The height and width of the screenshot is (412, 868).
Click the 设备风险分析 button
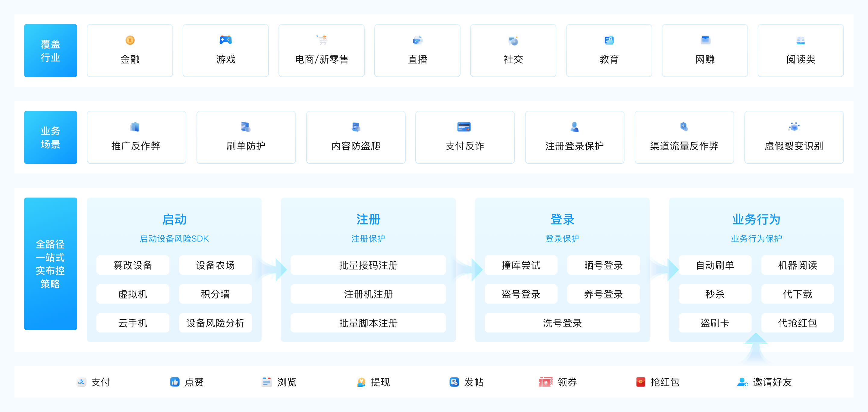[215, 323]
